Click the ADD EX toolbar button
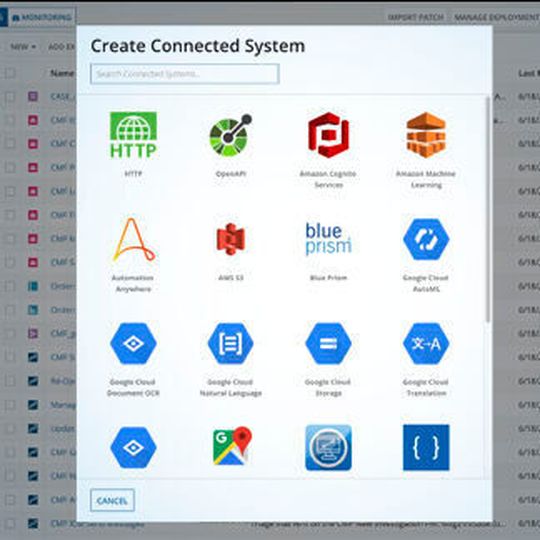540x540 pixels. 62,46
